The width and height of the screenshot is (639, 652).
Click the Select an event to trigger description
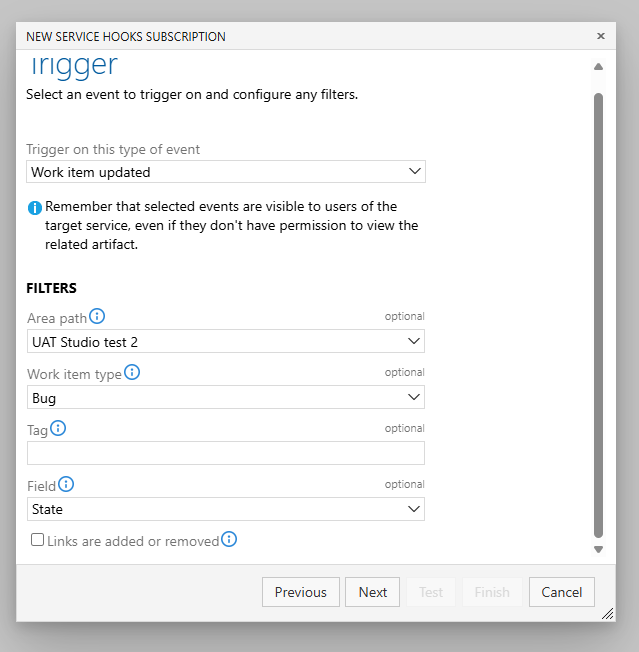pyautogui.click(x=192, y=95)
